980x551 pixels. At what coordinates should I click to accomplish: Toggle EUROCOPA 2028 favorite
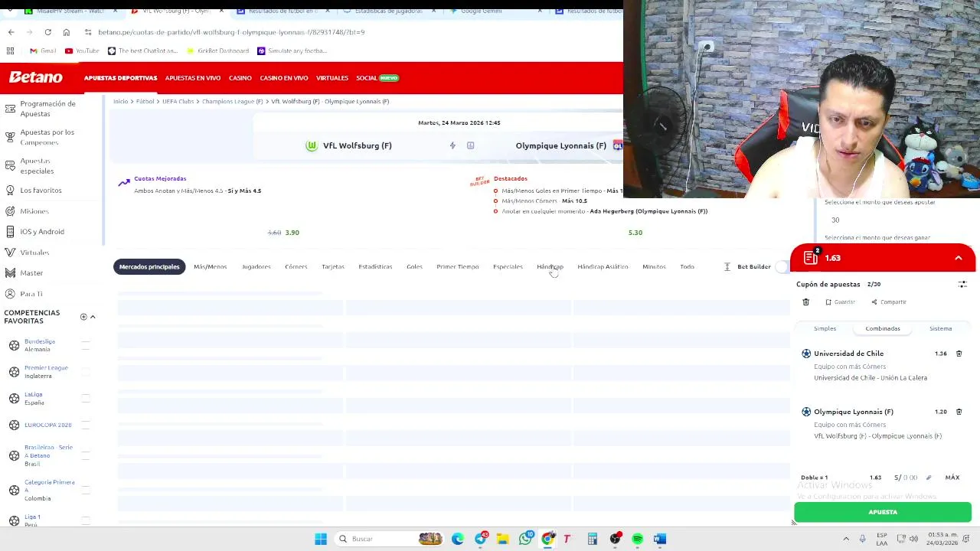point(86,425)
